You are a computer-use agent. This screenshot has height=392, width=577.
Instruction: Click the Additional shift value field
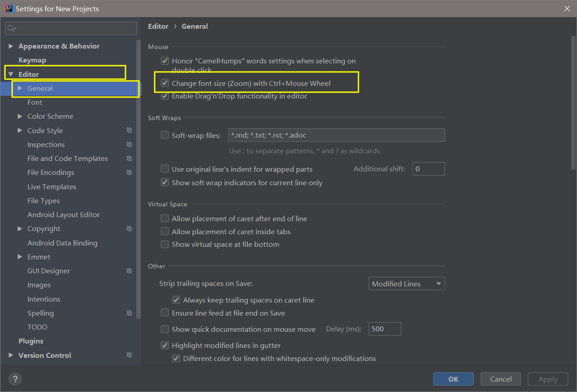[429, 169]
